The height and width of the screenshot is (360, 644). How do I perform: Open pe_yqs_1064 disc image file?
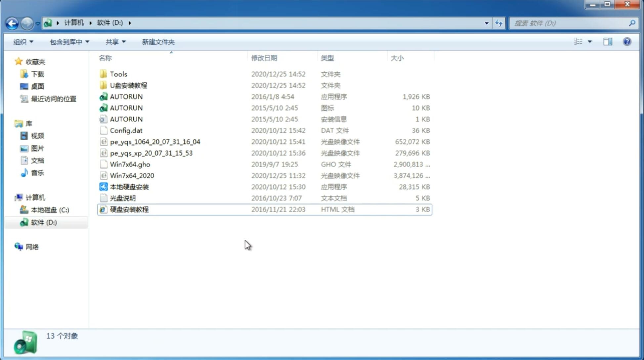(x=155, y=142)
